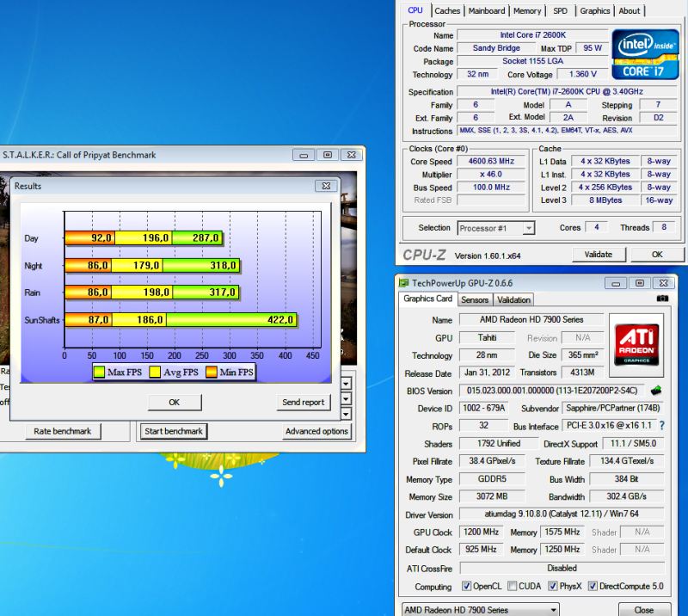The height and width of the screenshot is (616, 688).
Task: Click the Start benchmark button
Action: click(174, 431)
